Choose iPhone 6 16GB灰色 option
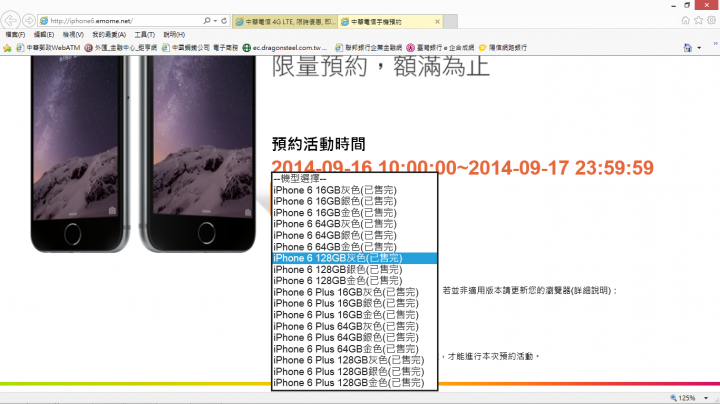The height and width of the screenshot is (404, 720). pos(354,190)
